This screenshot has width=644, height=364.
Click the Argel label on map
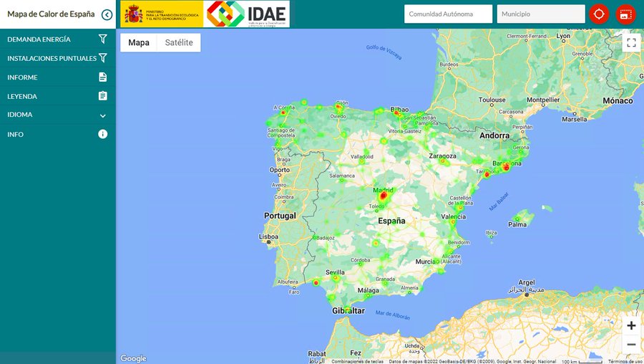point(527,282)
